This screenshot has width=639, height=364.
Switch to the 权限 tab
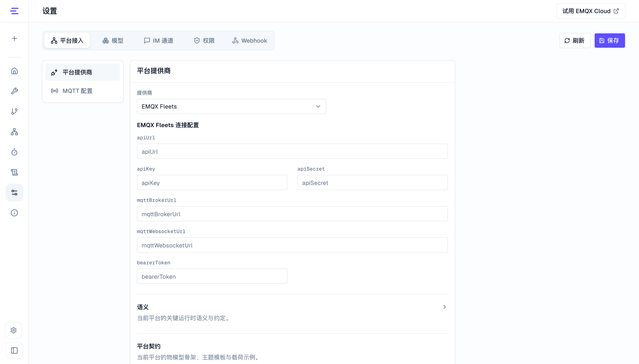(x=204, y=41)
